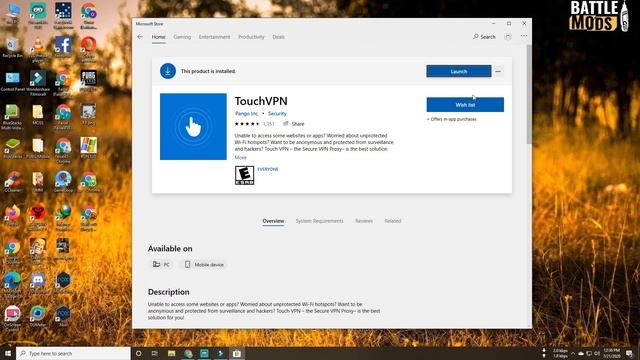The height and width of the screenshot is (360, 640).
Task: Open the Security category link
Action: 277,113
